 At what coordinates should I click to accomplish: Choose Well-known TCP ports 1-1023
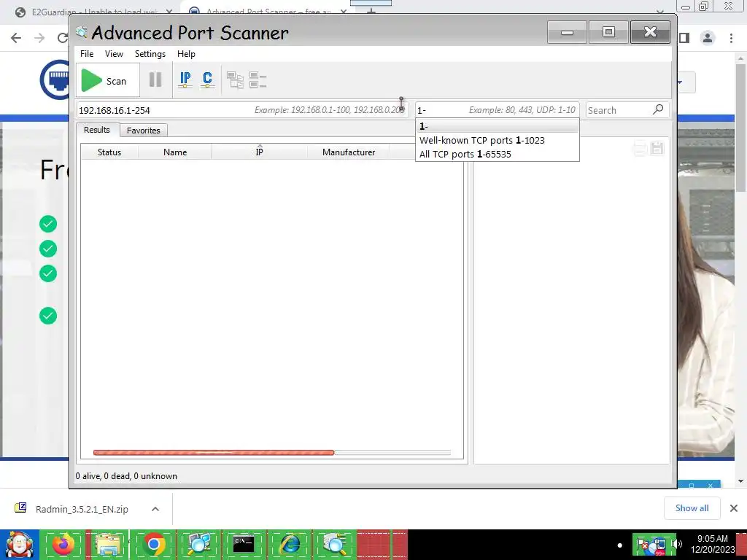pos(498,141)
